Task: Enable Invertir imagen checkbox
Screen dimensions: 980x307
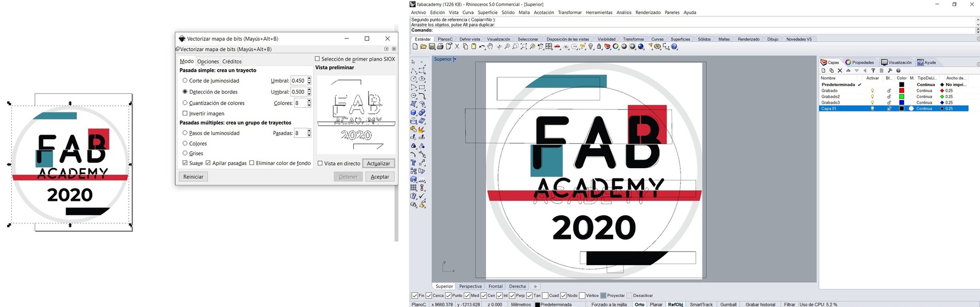Action: pos(185,113)
